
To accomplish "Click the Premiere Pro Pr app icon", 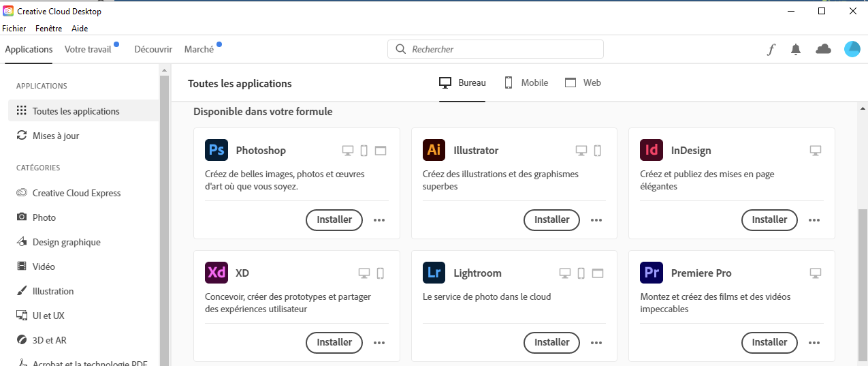I will point(652,273).
